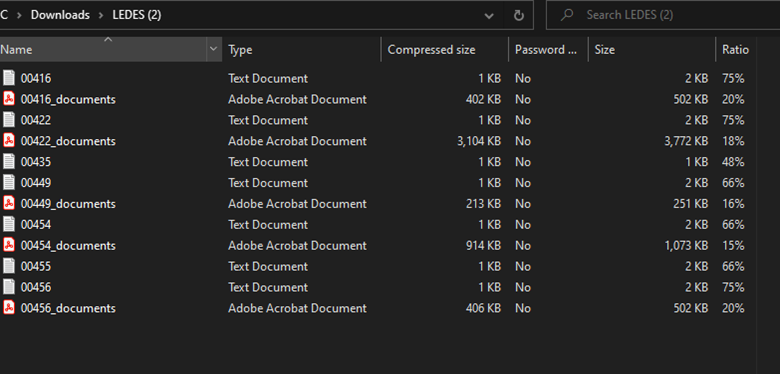This screenshot has width=780, height=374.
Task: Open the Name column filter dropdown
Action: tap(214, 49)
